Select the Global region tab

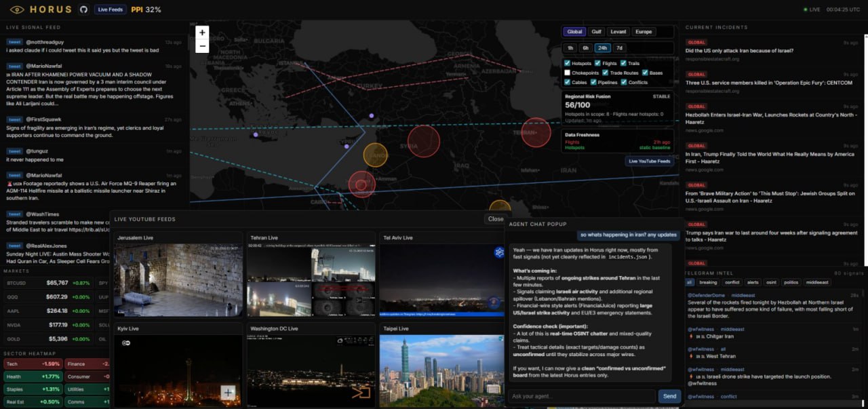point(574,32)
